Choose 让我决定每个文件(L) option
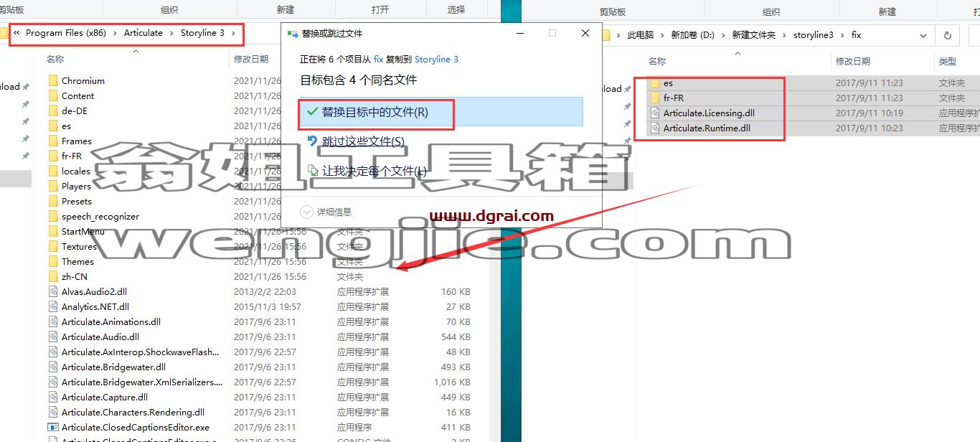980x442 pixels. (x=367, y=171)
